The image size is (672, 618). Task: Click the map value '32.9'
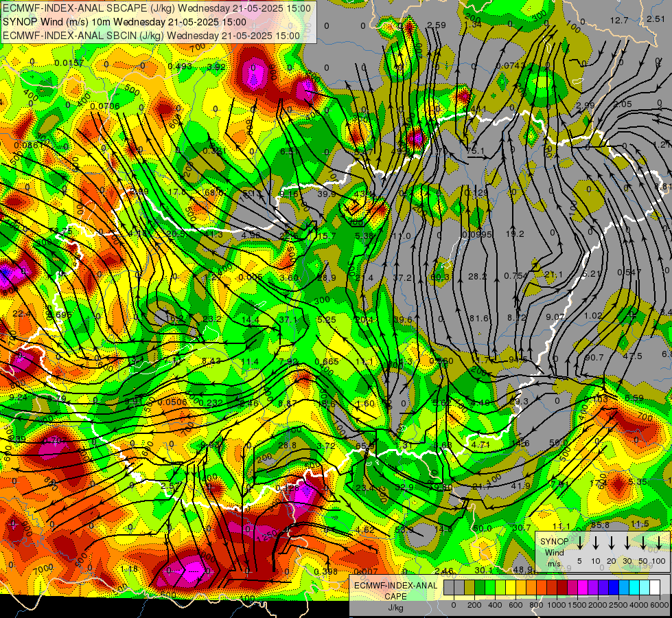click(404, 488)
